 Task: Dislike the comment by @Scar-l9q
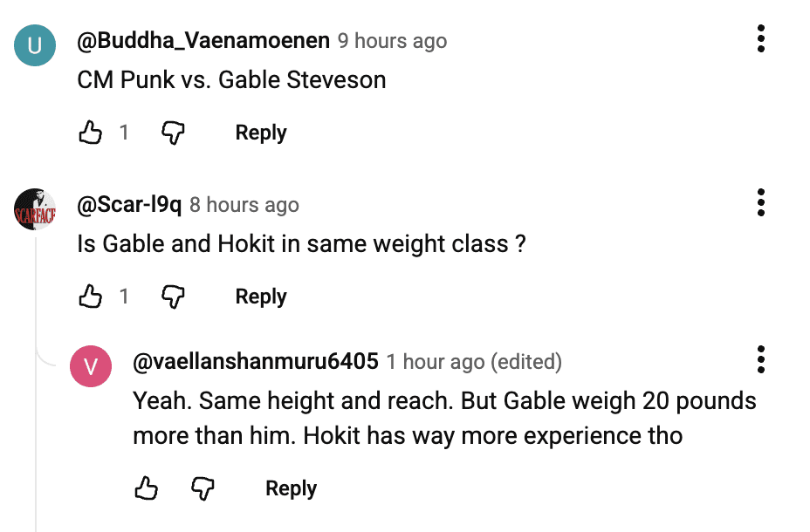(174, 297)
